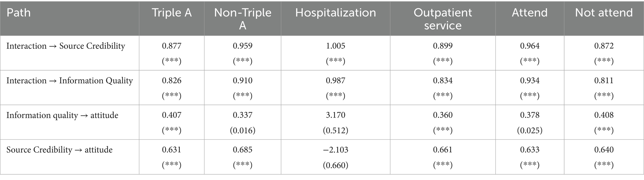Click the Interaction → Information Quality row label
644x180 pixels.
point(69,81)
